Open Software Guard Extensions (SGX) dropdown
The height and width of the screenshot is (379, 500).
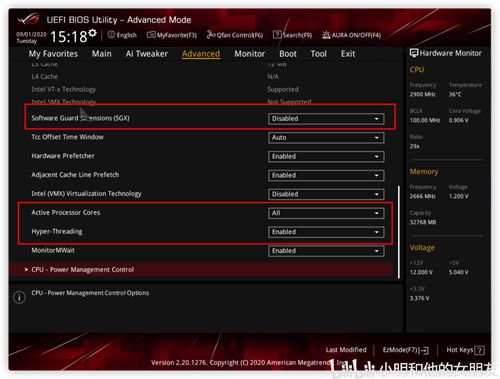[x=326, y=119]
